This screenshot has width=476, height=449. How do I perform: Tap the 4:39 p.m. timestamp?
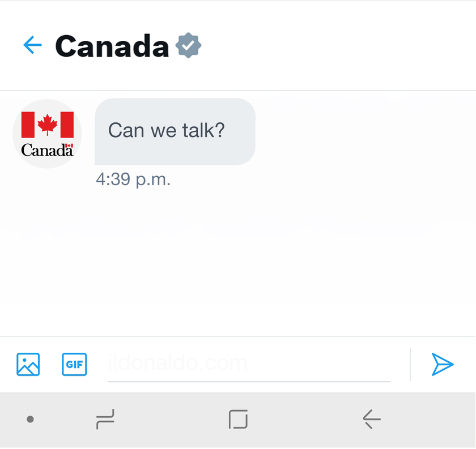[x=133, y=180]
